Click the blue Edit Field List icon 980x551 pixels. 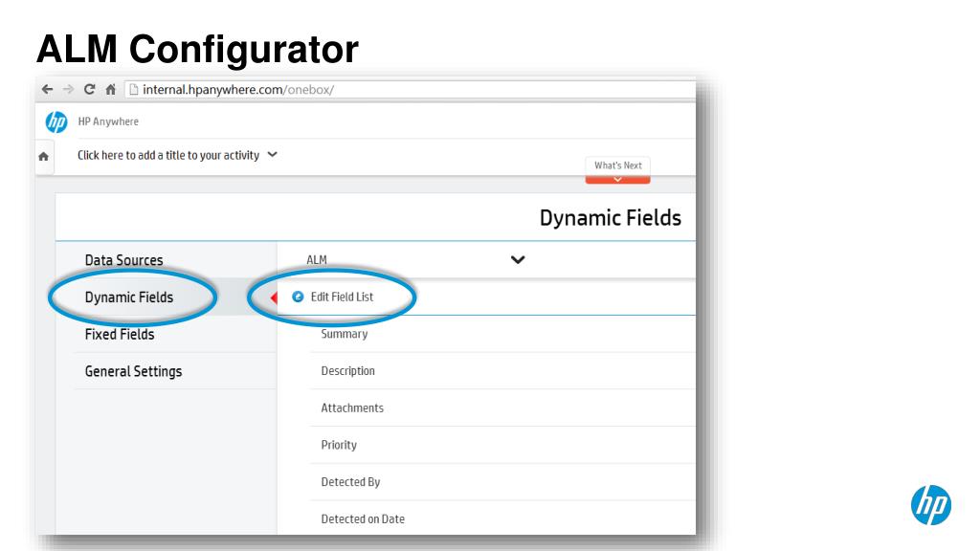point(299,297)
